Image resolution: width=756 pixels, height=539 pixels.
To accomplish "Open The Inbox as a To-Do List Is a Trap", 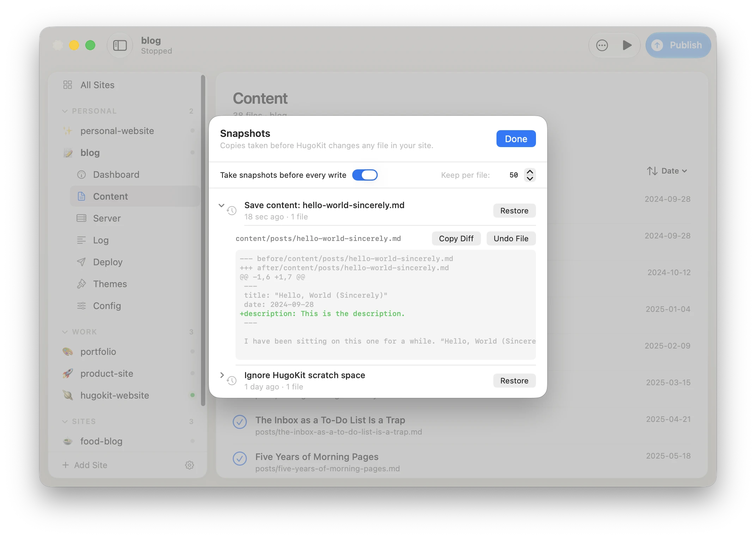I will 330,420.
